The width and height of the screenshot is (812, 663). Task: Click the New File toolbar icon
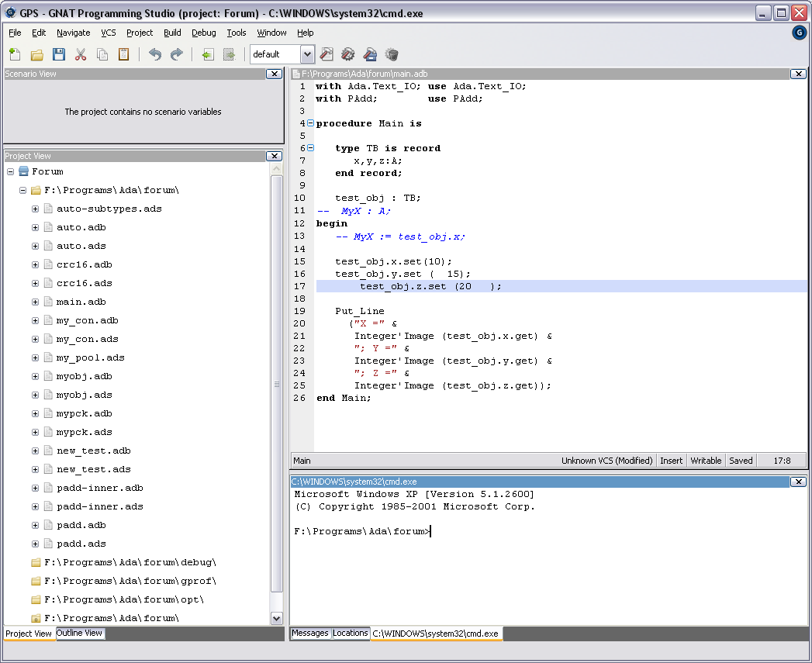click(x=15, y=54)
